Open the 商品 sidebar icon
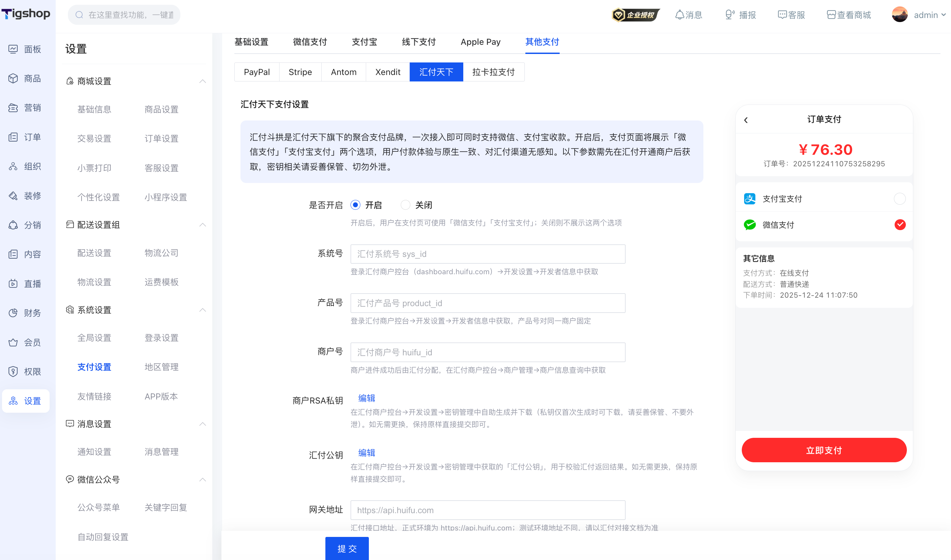Screen dimensions: 951x560 click(x=13, y=78)
